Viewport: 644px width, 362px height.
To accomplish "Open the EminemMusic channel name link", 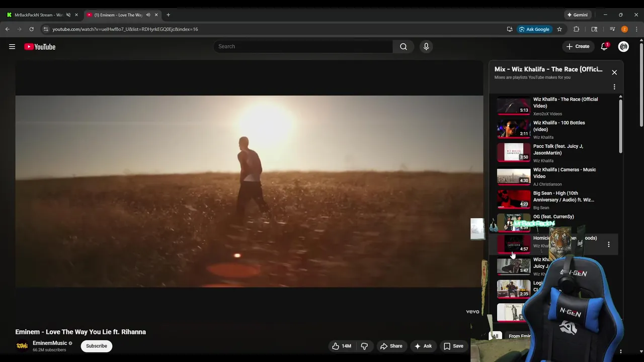I will (x=50, y=343).
